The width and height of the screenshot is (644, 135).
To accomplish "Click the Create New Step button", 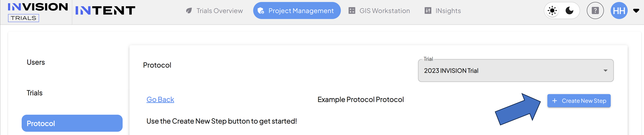I will [579, 101].
